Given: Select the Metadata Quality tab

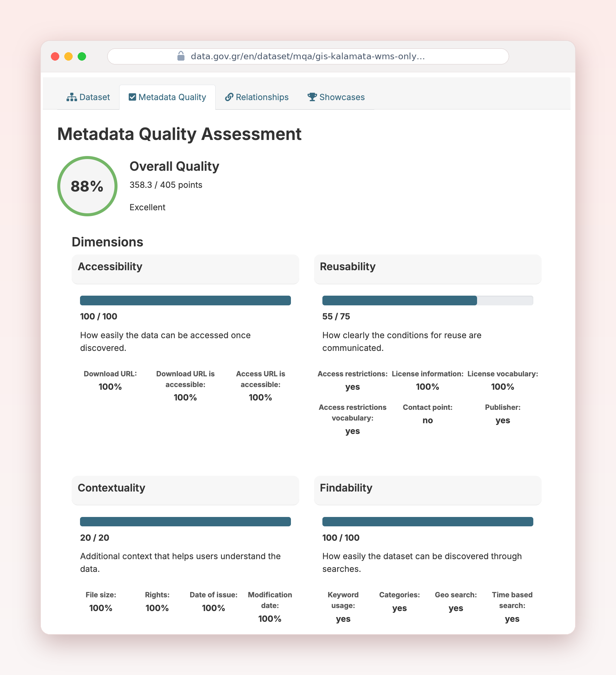Looking at the screenshot, I should [x=167, y=97].
